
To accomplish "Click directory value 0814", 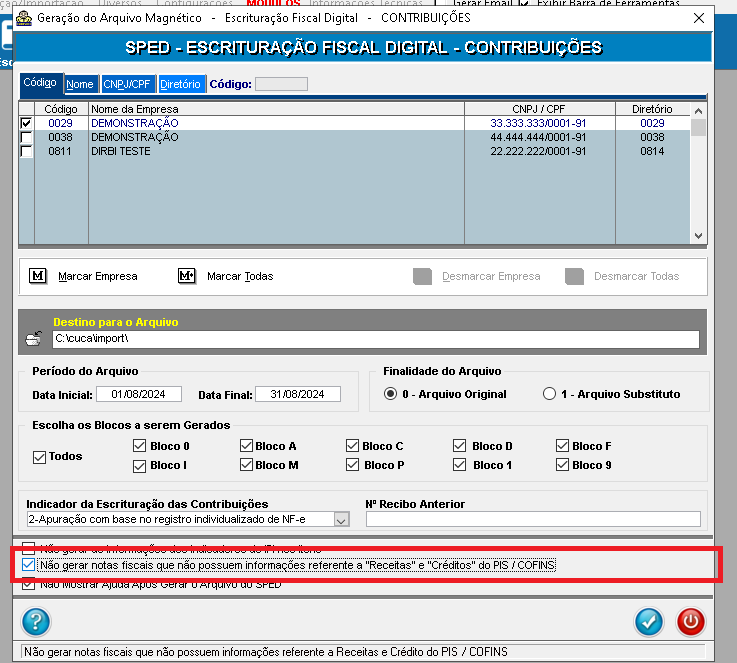I will [x=652, y=151].
